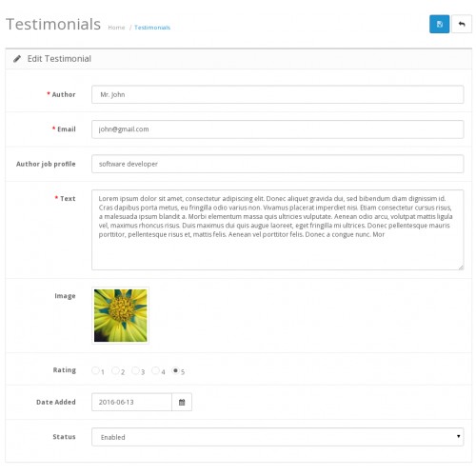Open the Status Enabled dropdown
The image size is (476, 476).
click(278, 437)
